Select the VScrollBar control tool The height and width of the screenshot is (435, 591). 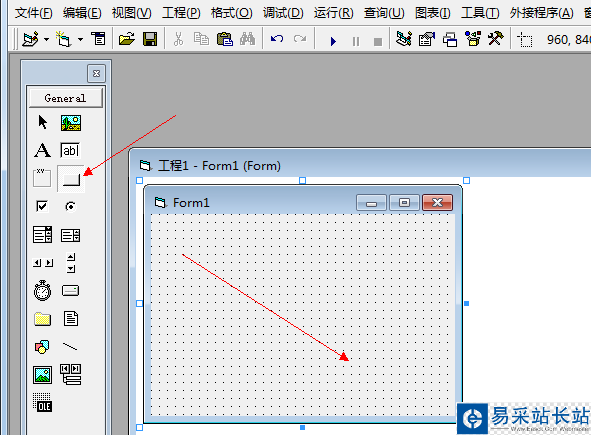coord(71,263)
